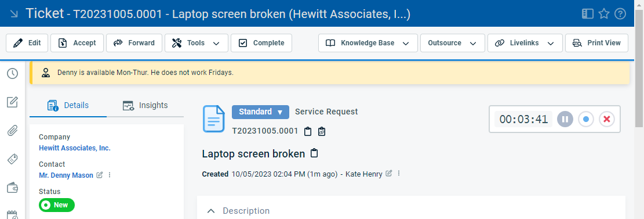The width and height of the screenshot is (644, 219).
Task: Pause the ticket stopwatch timer
Action: 565,120
